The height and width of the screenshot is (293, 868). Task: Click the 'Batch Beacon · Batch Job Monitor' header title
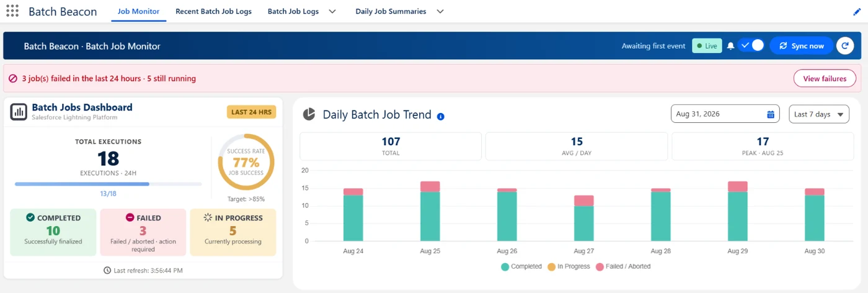tap(92, 46)
